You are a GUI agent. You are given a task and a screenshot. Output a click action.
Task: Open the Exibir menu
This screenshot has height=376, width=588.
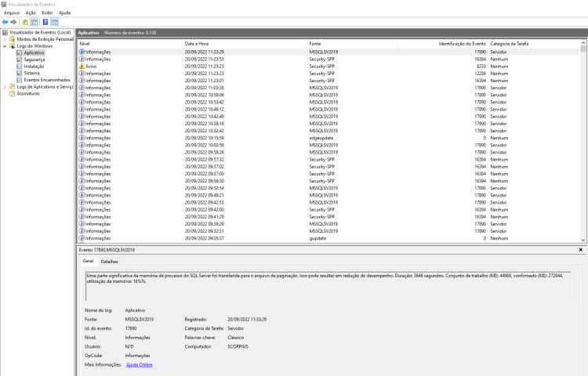coord(47,13)
